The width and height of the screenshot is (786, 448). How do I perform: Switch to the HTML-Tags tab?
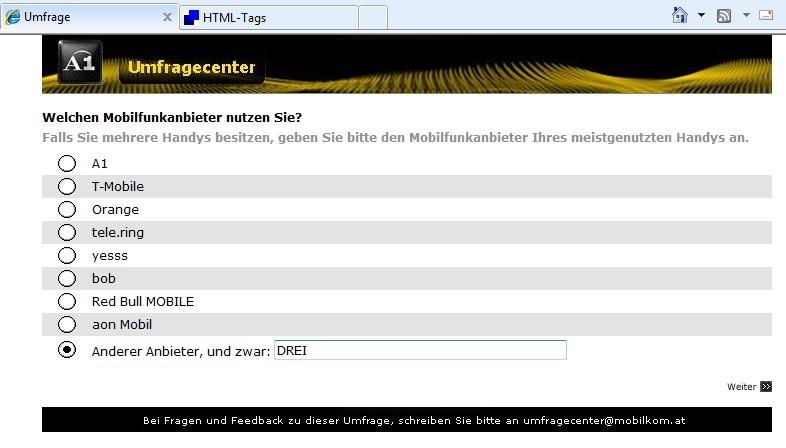269,18
